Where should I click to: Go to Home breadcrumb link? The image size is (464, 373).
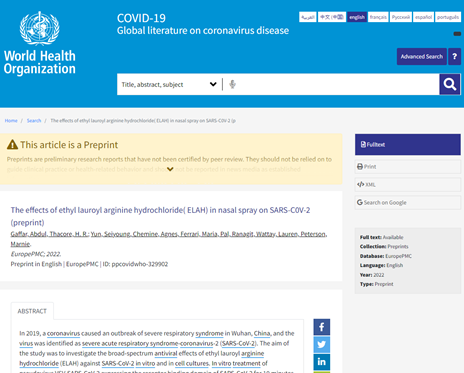click(x=11, y=121)
